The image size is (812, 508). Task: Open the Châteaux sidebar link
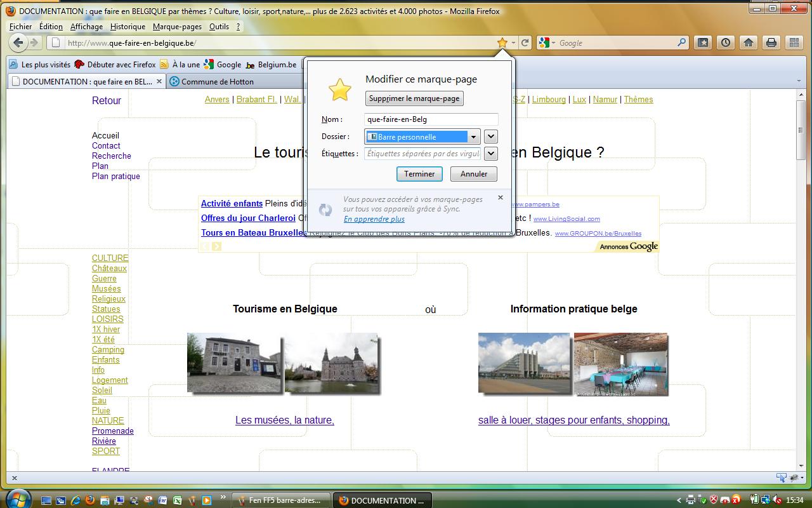tap(109, 269)
